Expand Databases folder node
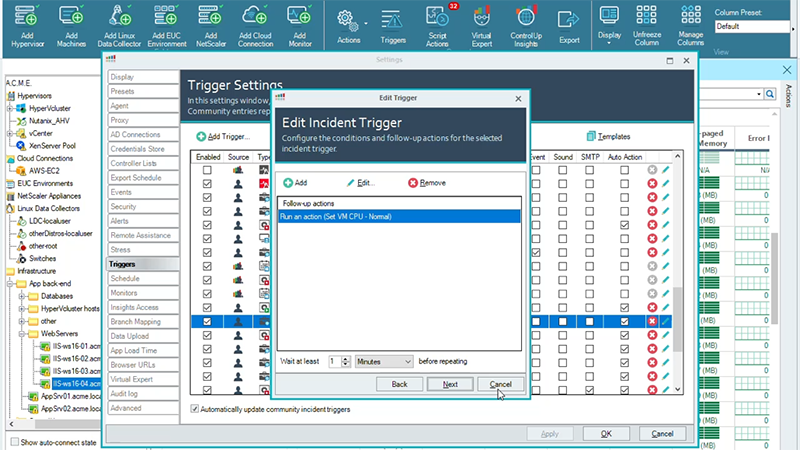The height and width of the screenshot is (450, 800). [x=22, y=296]
